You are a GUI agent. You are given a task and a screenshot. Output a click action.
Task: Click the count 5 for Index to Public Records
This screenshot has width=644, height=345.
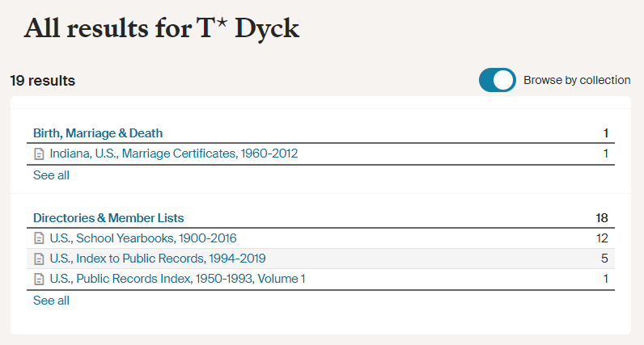click(x=604, y=259)
